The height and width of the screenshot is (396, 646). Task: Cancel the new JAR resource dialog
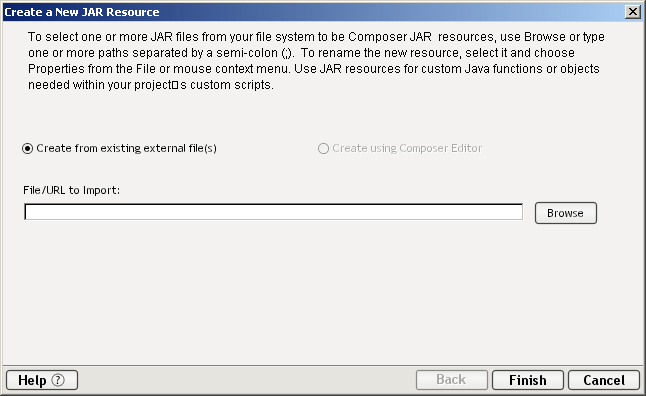coord(604,380)
